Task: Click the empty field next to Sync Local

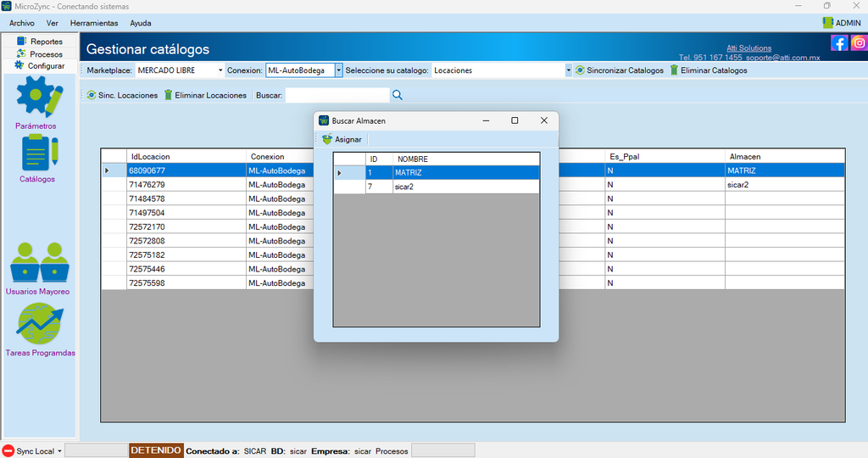Action: pos(97,450)
